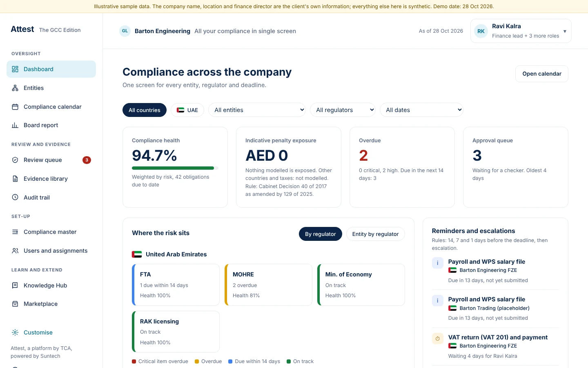
Task: Open Audit trail page
Action: click(x=51, y=197)
